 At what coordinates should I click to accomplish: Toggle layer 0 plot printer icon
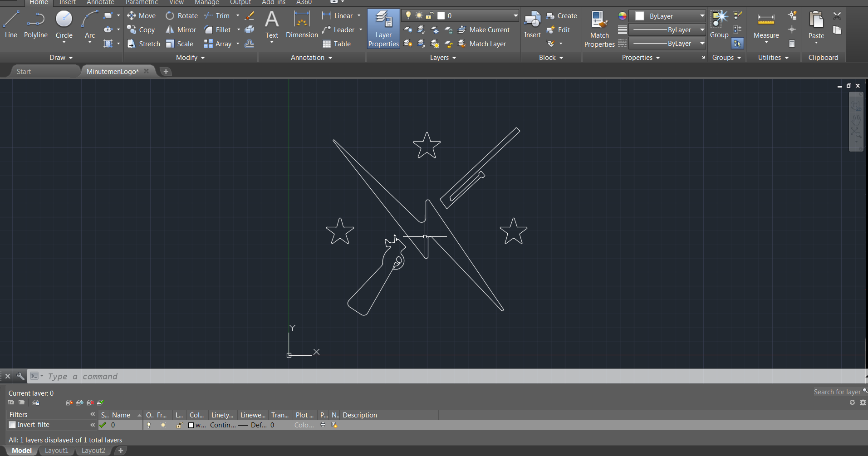[323, 425]
